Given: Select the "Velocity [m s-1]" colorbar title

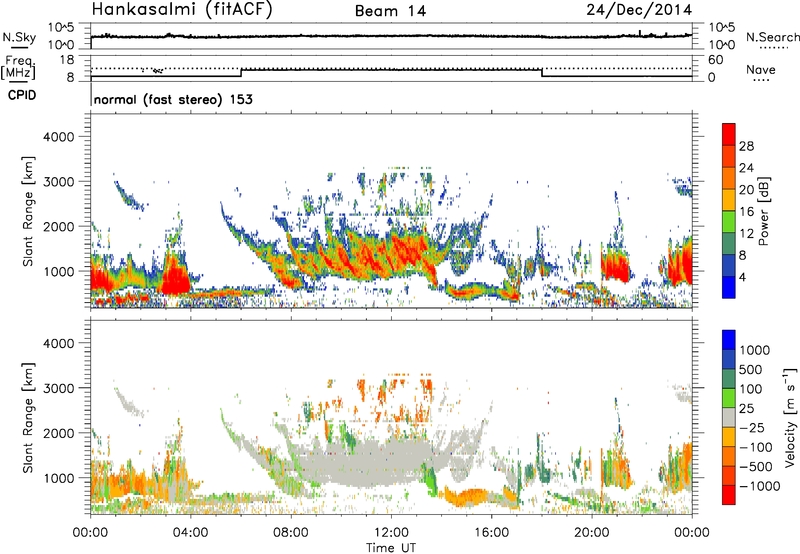Looking at the screenshot, I should (x=790, y=417).
